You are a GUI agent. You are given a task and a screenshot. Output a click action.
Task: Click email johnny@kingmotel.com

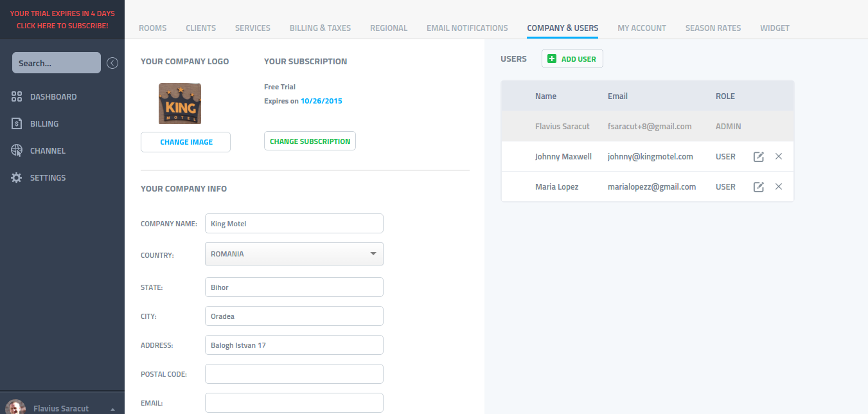[x=650, y=157]
